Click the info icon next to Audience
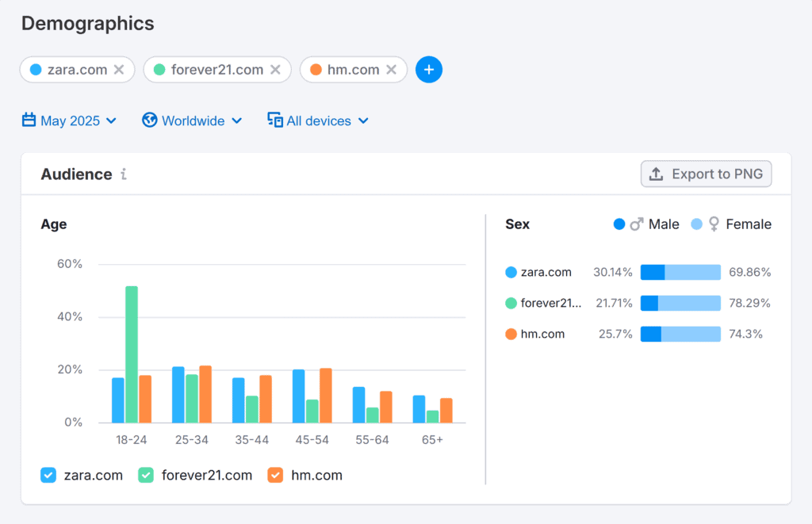The width and height of the screenshot is (812, 524). (x=124, y=174)
